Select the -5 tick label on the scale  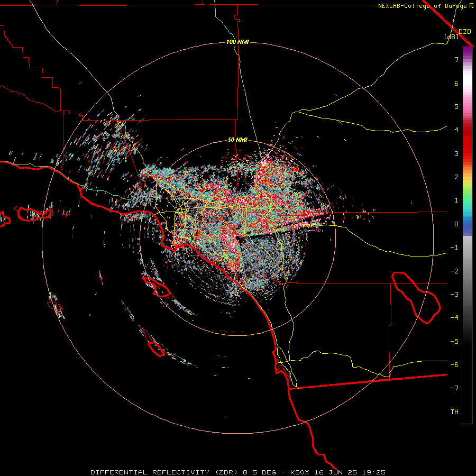click(x=454, y=342)
